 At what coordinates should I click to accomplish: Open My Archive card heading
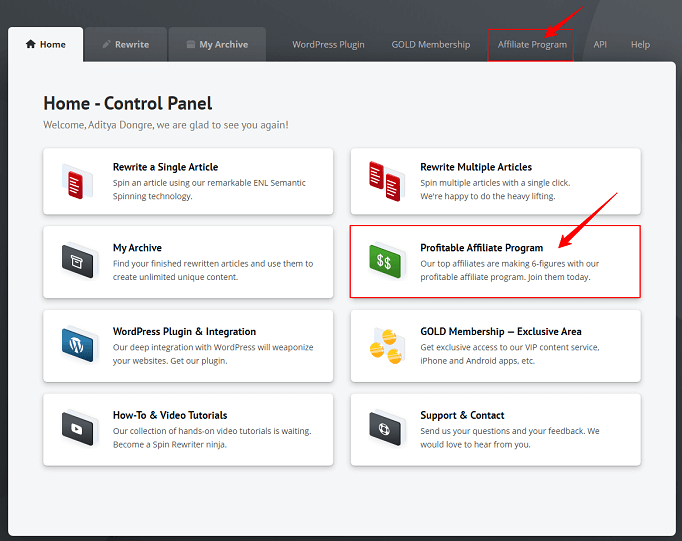click(x=137, y=248)
